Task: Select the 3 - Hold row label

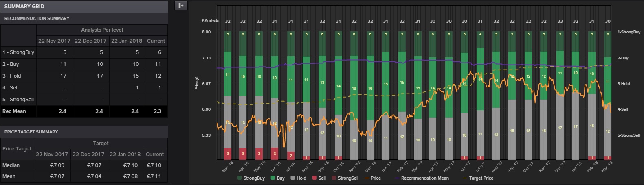Action: 12,76
